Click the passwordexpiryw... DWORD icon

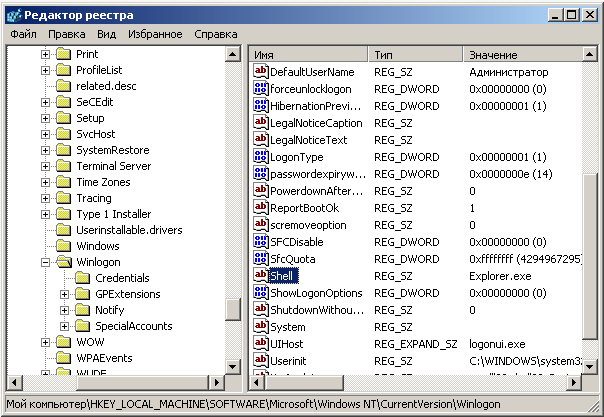(260, 174)
